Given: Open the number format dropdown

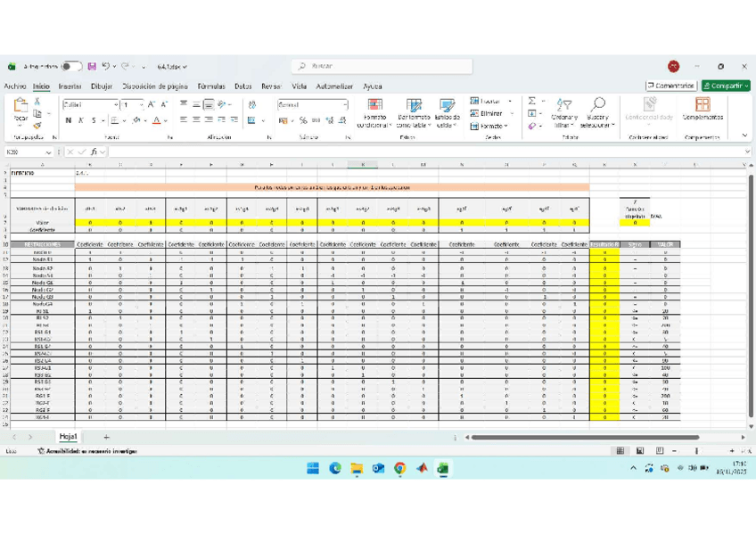Looking at the screenshot, I should 345,105.
